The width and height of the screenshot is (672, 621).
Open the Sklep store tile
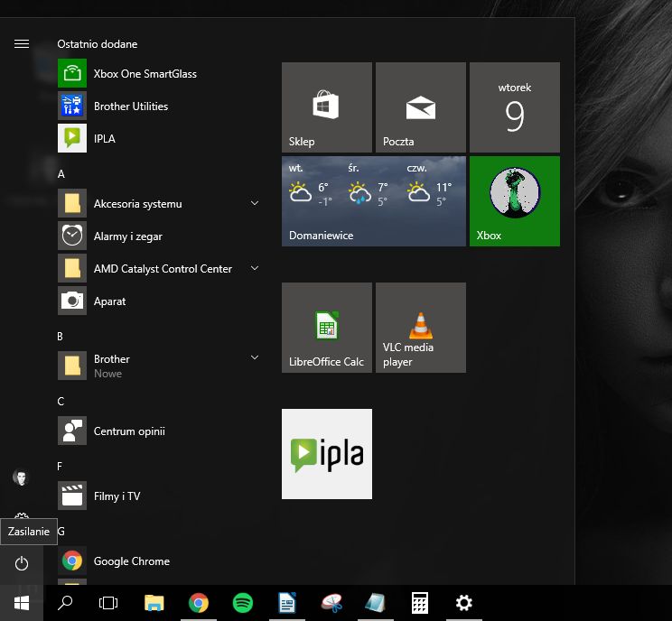(326, 107)
